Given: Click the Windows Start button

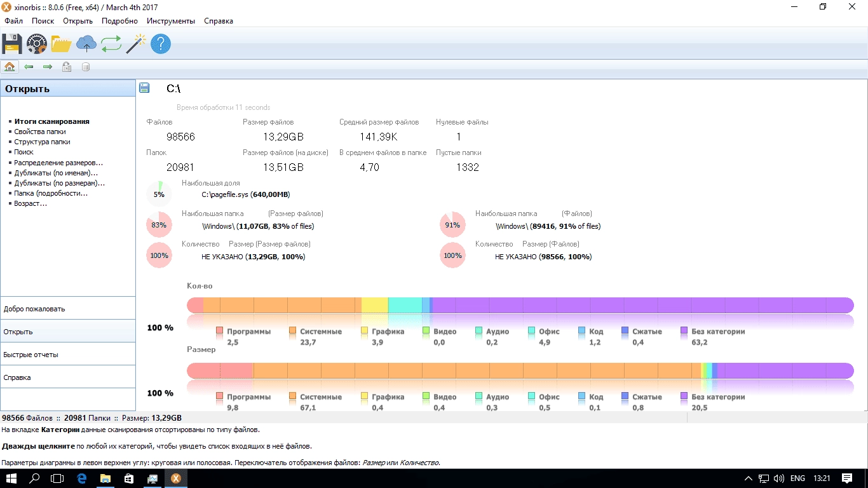Looking at the screenshot, I should click(x=11, y=478).
